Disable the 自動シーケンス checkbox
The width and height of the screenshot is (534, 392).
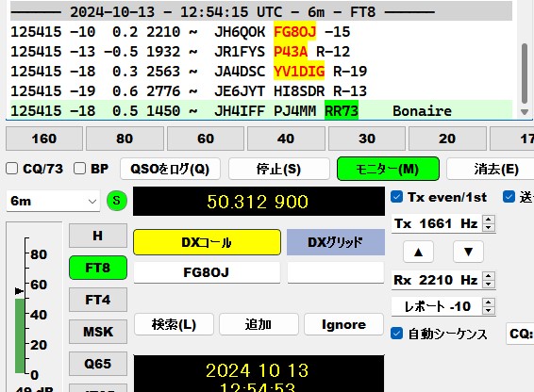pyautogui.click(x=396, y=334)
